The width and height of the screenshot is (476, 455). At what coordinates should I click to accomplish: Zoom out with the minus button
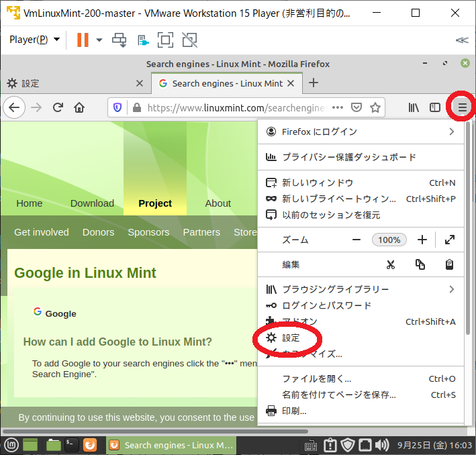tap(356, 240)
